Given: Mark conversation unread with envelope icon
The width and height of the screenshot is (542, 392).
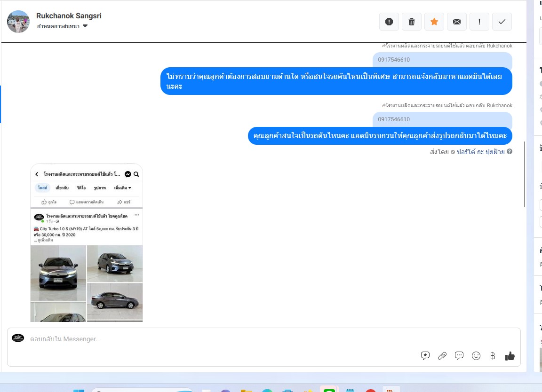Looking at the screenshot, I should point(457,22).
